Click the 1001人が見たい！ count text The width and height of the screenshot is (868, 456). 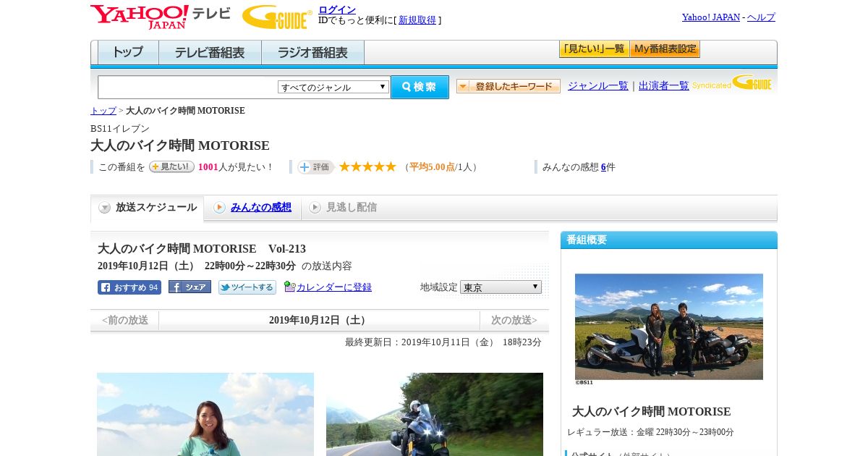click(x=237, y=167)
